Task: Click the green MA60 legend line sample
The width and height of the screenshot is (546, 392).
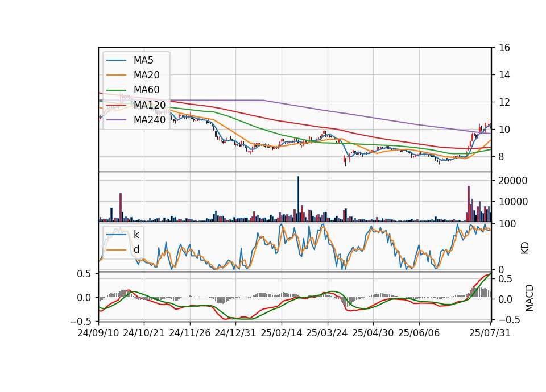Action: (116, 90)
